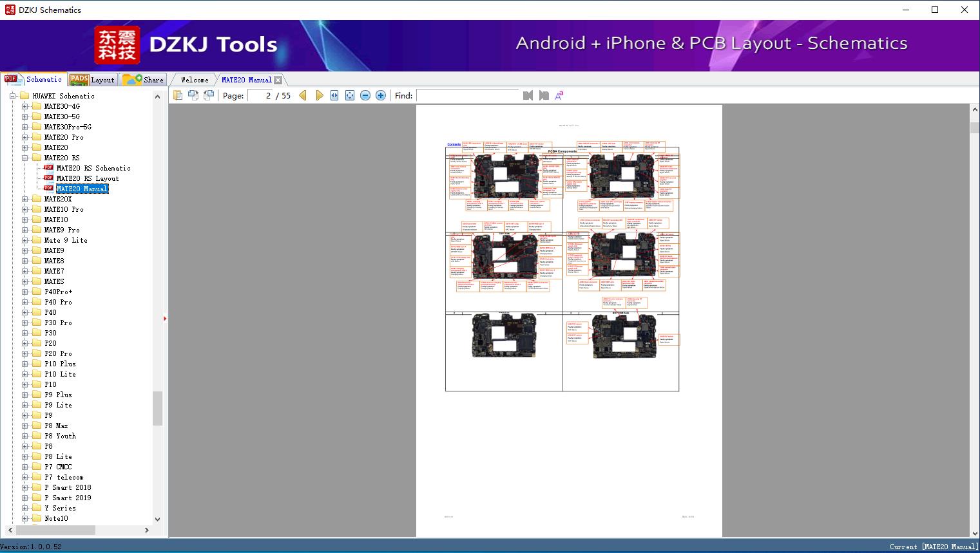The height and width of the screenshot is (553, 980).
Task: Click the tree scroll down arrow
Action: click(157, 519)
